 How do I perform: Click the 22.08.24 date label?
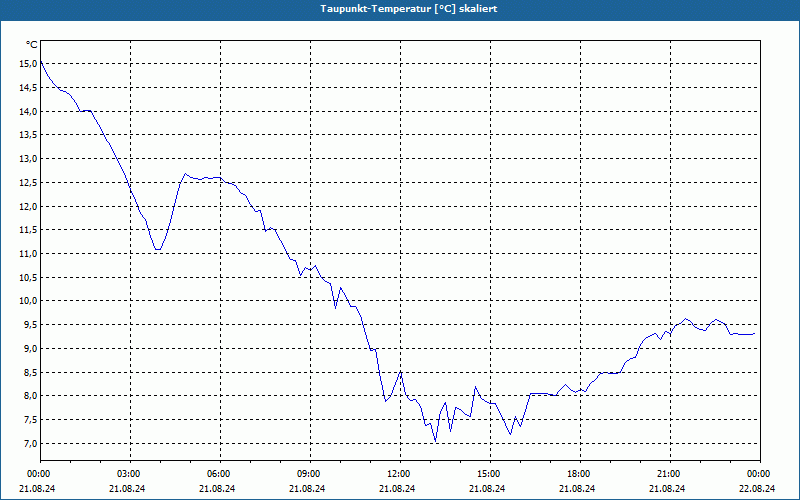757,489
